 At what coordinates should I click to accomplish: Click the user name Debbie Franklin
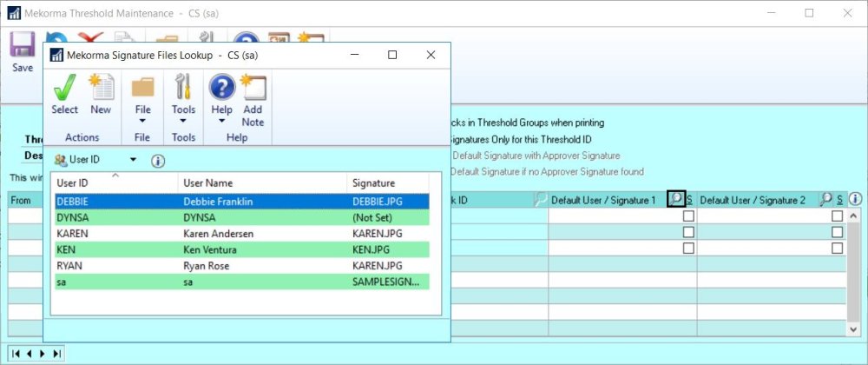pos(218,202)
